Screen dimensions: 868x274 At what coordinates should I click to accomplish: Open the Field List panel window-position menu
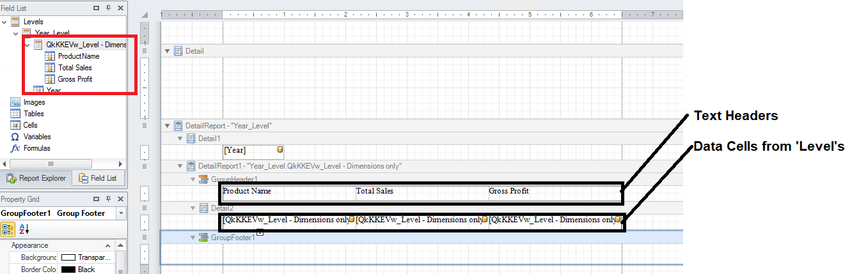(97, 8)
